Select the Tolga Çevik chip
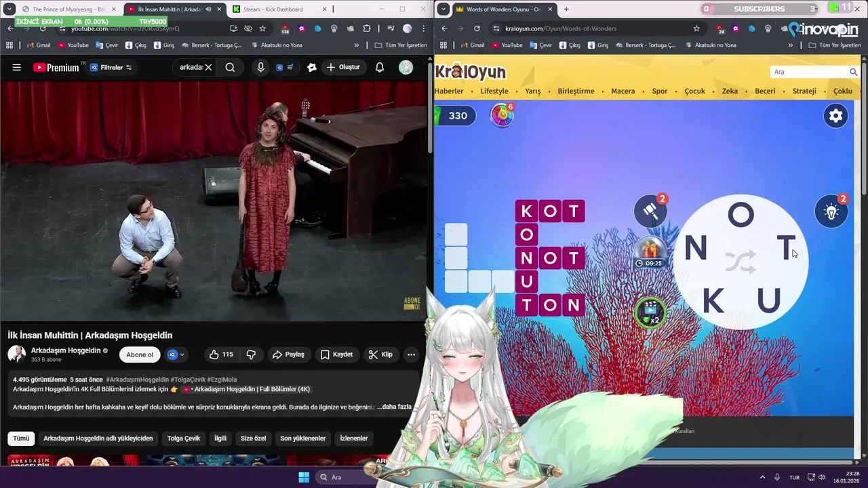This screenshot has width=868, height=488. click(184, 439)
